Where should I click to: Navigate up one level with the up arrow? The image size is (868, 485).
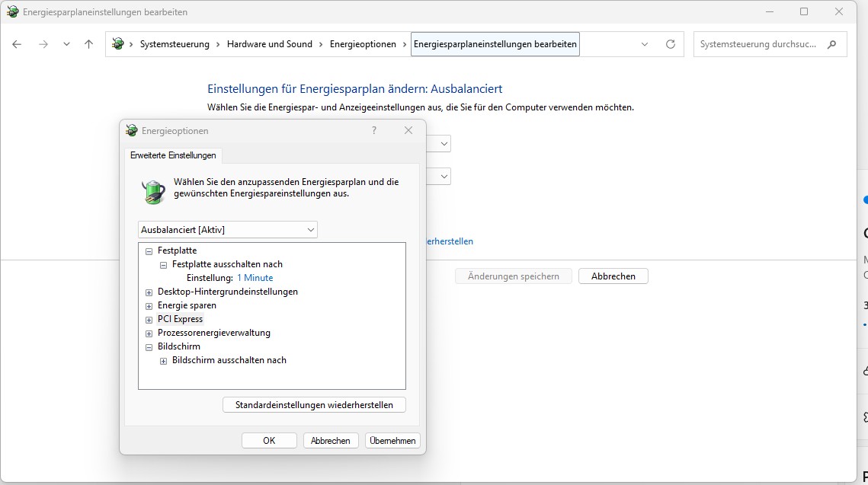(88, 43)
